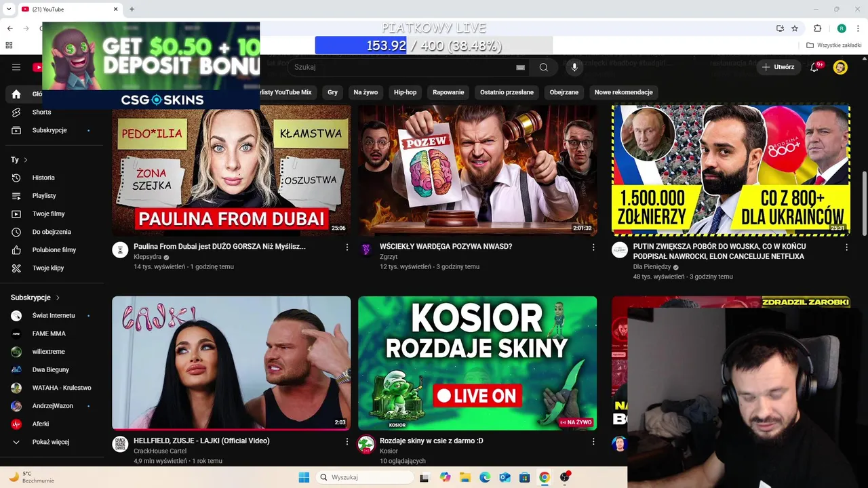Screen dimensions: 868x488
Task: Open the AndrzejWazon subscription
Action: [52, 406]
